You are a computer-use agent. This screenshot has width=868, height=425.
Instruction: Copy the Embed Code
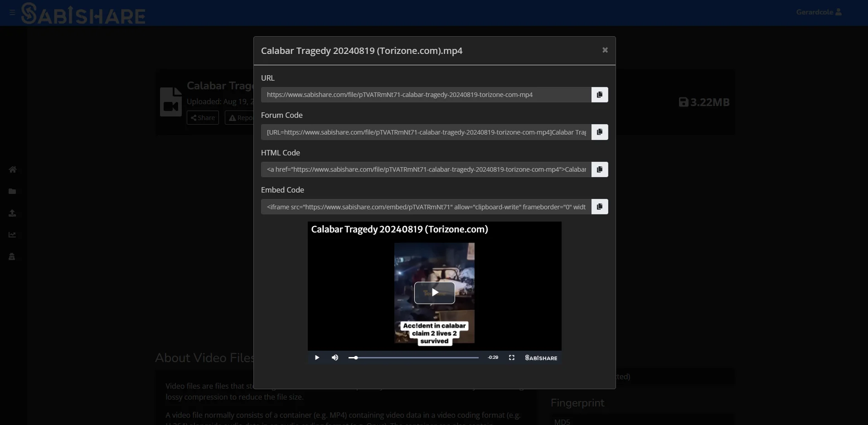599,207
